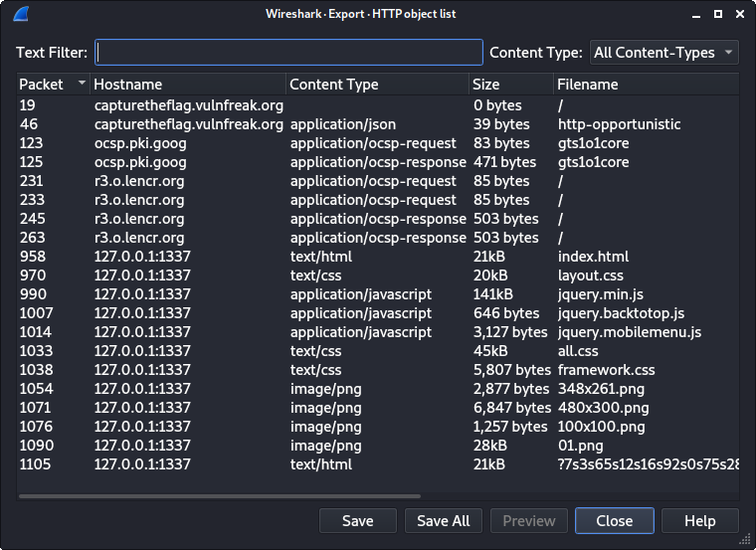The image size is (756, 550).
Task: Sort by the Filename column header
Action: click(x=646, y=85)
